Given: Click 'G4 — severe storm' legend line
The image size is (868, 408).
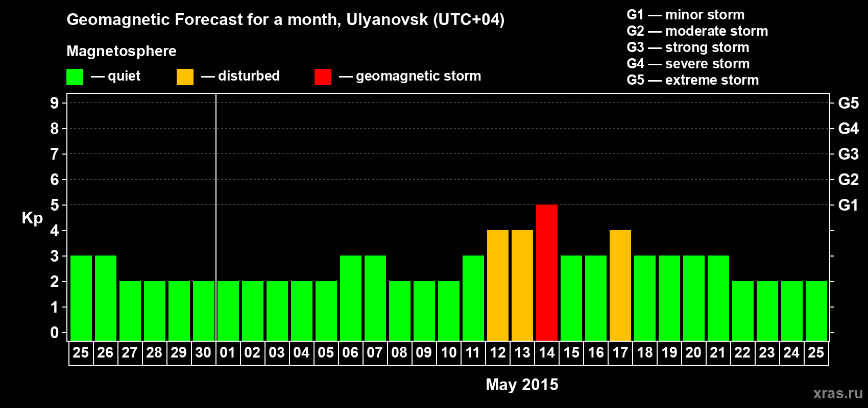Looking at the screenshot, I should coord(688,64).
